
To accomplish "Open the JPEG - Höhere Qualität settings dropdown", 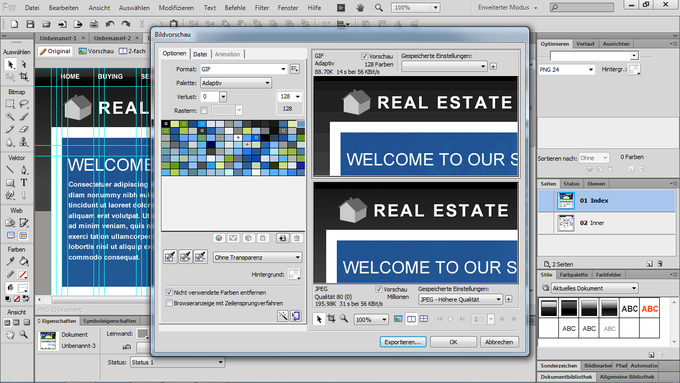I will [x=460, y=299].
